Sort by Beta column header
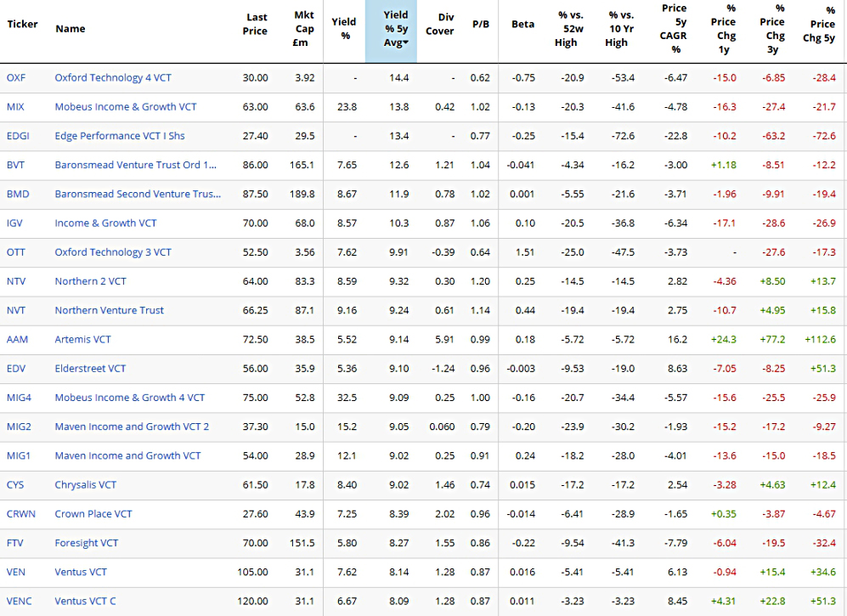847x616 pixels. click(x=522, y=25)
